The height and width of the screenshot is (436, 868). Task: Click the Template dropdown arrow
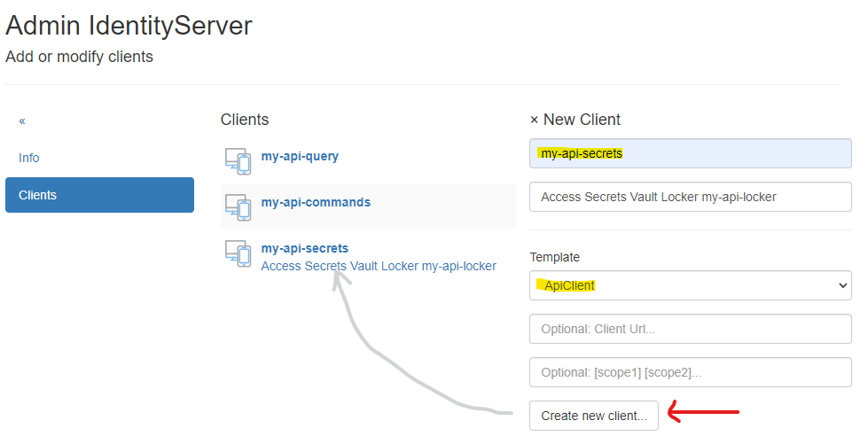coord(841,285)
